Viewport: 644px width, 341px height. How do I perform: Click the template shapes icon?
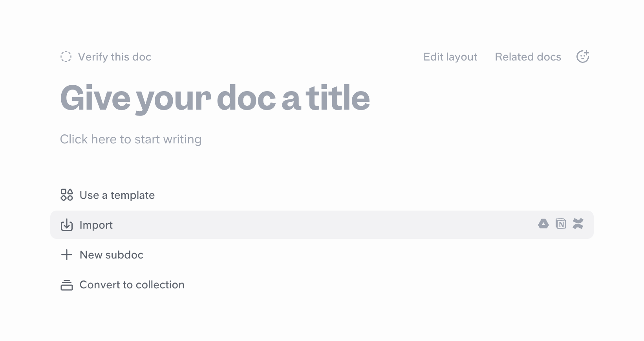point(67,195)
